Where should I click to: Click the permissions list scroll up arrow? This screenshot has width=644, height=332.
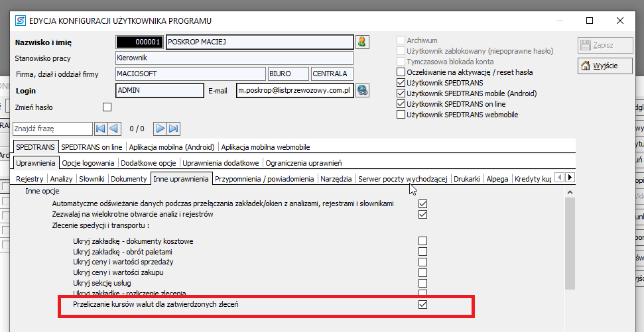(570, 192)
